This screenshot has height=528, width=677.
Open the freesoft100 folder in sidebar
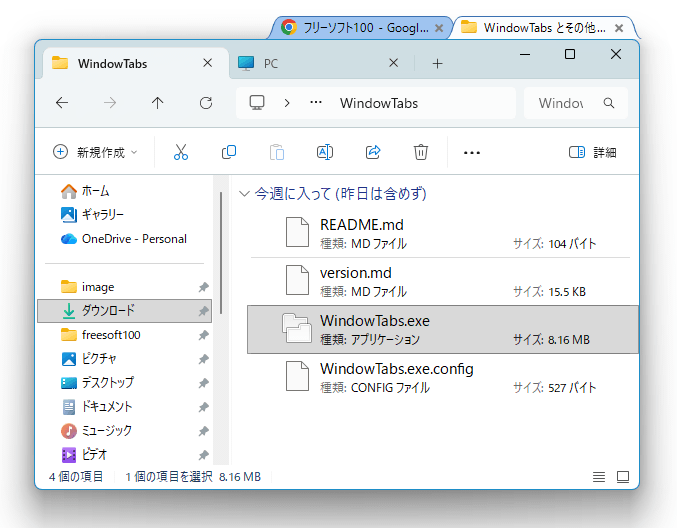(124, 335)
